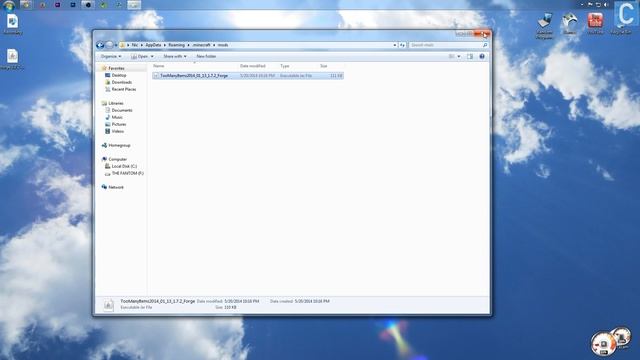This screenshot has height=360, width=640.
Task: Open Explorer help icon
Action: coord(482,56)
